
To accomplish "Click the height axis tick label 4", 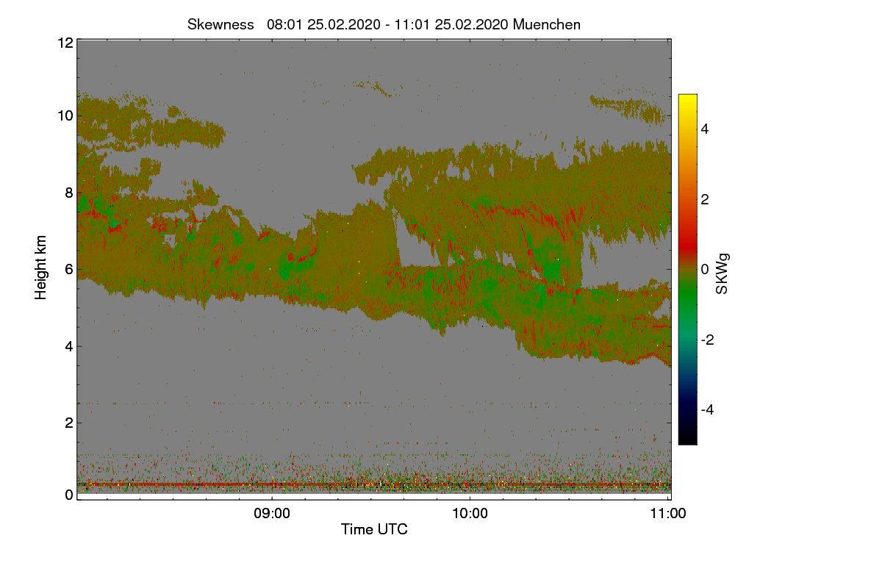I will click(x=69, y=345).
